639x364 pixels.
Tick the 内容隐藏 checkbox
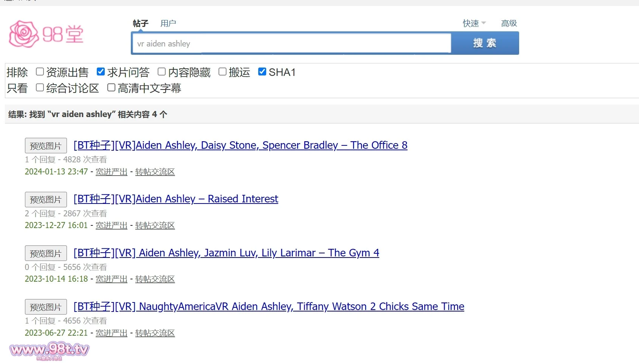pyautogui.click(x=162, y=72)
